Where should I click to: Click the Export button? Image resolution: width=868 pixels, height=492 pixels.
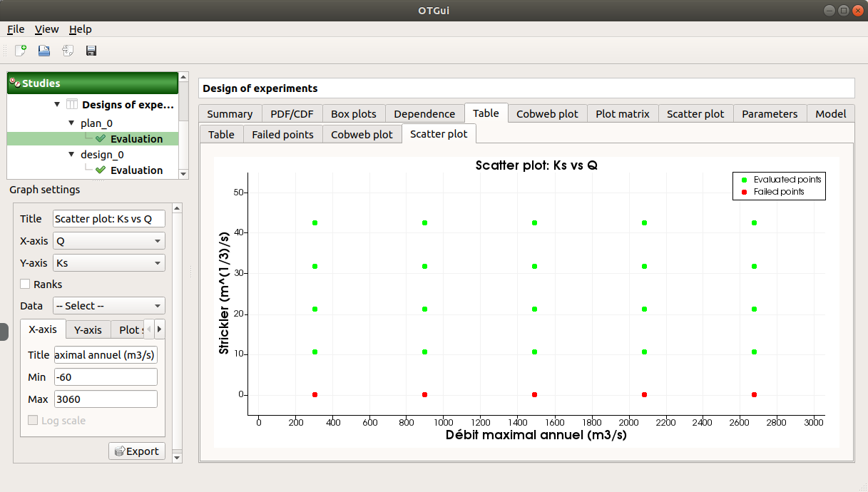[x=137, y=451]
